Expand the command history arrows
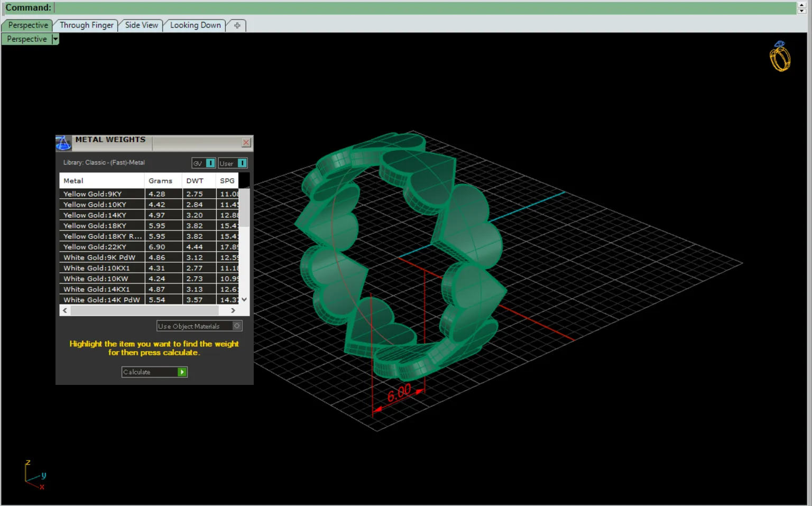812x506 pixels. [x=802, y=7]
